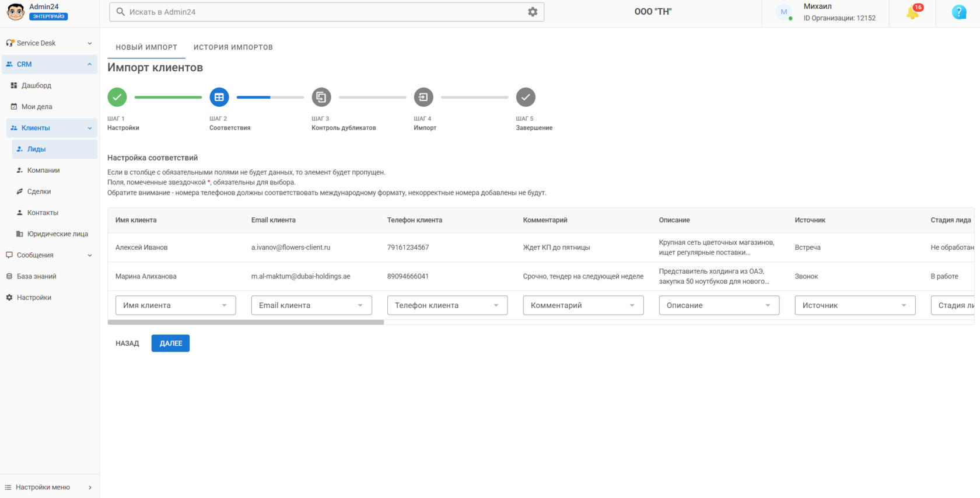Screen dimensions: 980x498
Task: Click Step 1 green checkmark circle
Action: [x=117, y=97]
